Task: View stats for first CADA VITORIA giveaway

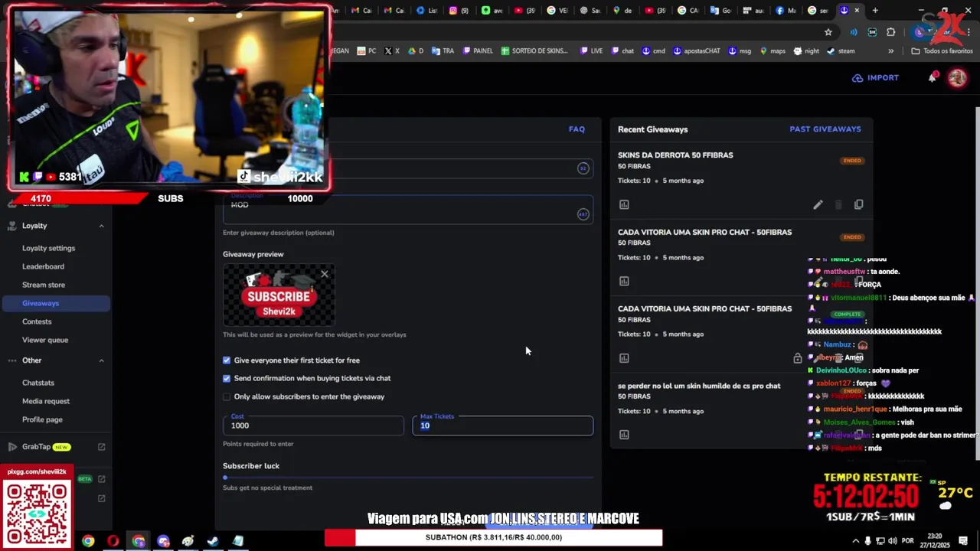Action: coord(624,281)
